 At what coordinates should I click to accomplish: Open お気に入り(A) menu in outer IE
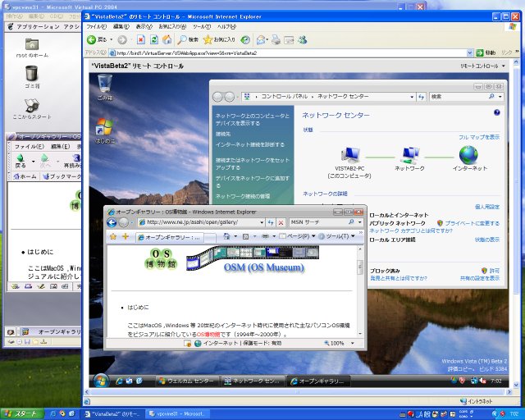(172, 26)
